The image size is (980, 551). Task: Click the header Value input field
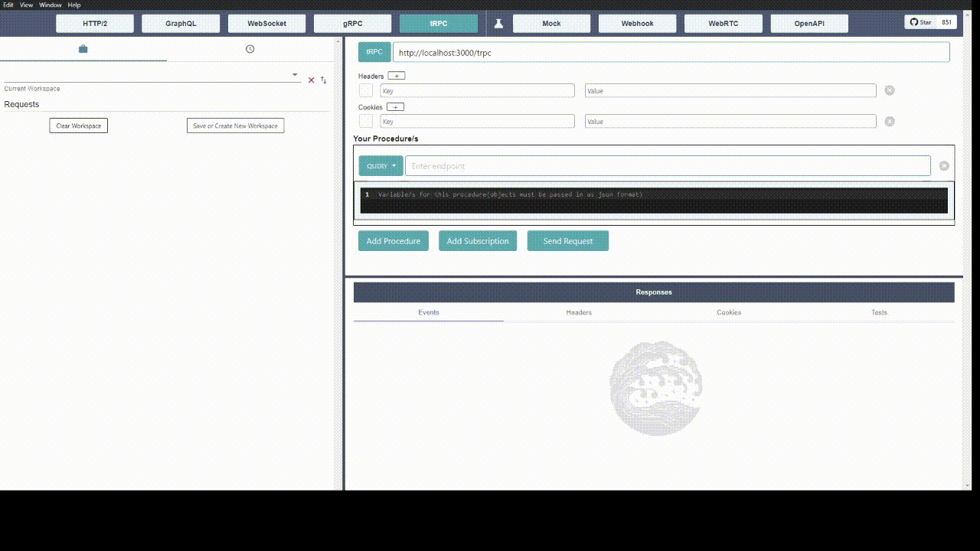click(x=730, y=90)
